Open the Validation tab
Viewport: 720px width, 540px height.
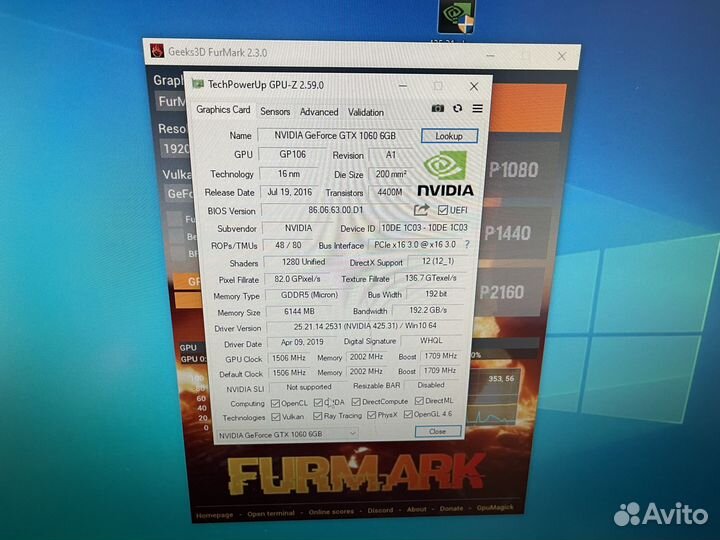[366, 112]
